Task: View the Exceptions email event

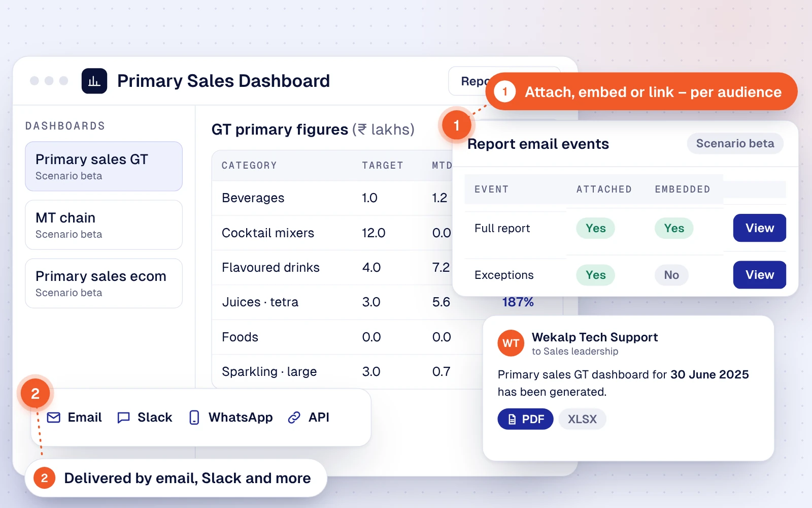Action: 759,275
